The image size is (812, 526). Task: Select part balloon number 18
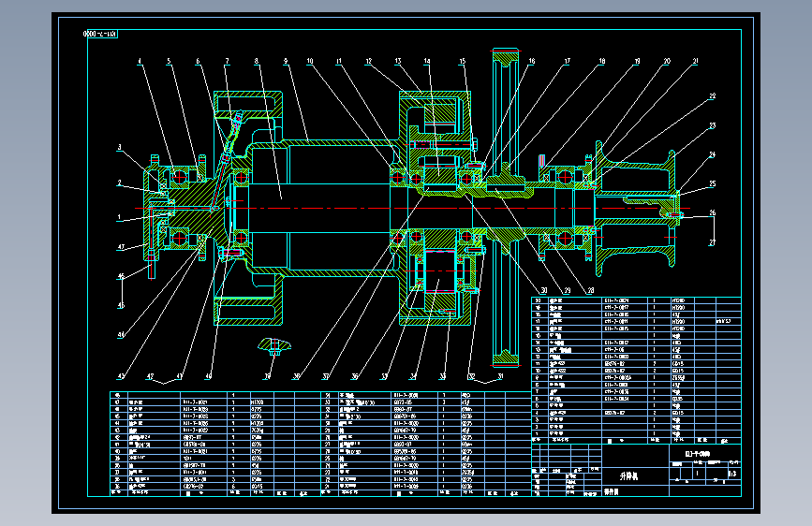(x=602, y=61)
